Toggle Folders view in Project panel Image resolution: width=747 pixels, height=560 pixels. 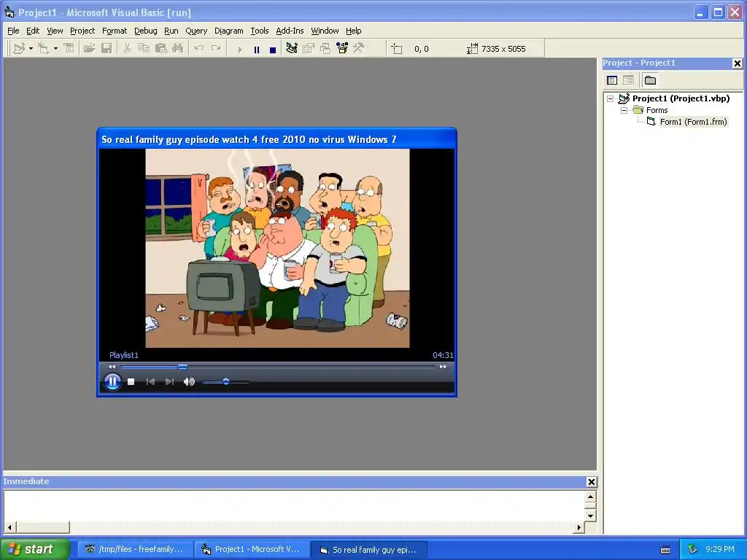tap(650, 80)
